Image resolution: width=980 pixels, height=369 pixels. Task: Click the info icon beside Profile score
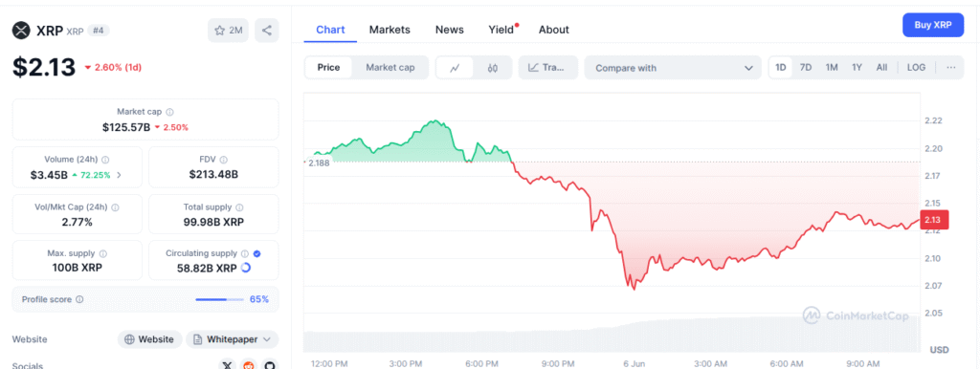click(79, 299)
